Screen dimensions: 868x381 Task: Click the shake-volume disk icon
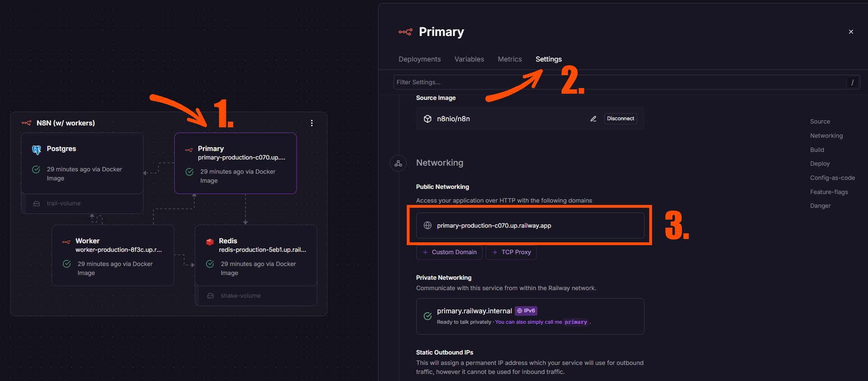[210, 296]
